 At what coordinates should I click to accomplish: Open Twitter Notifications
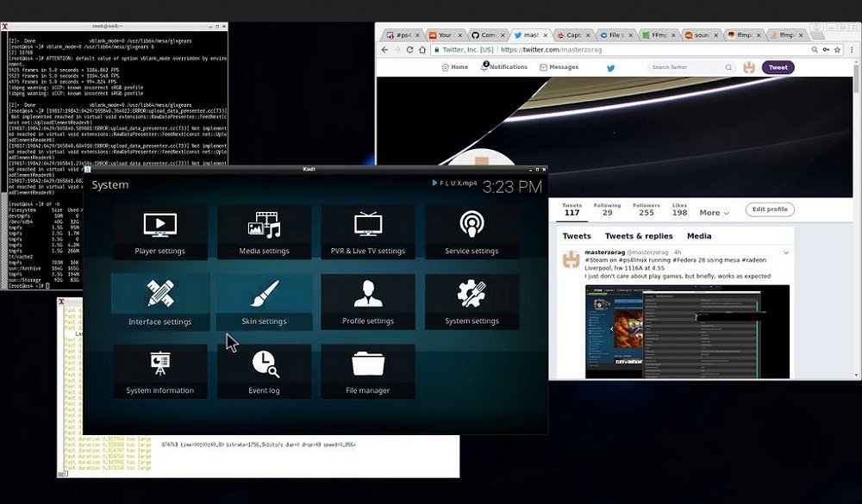point(504,67)
